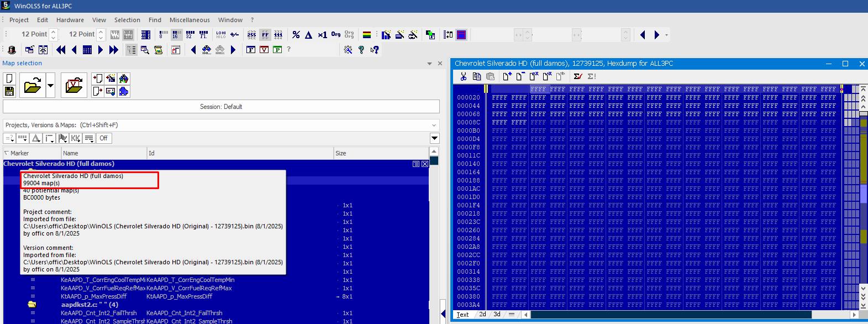Open version folder with V icon

(74, 85)
